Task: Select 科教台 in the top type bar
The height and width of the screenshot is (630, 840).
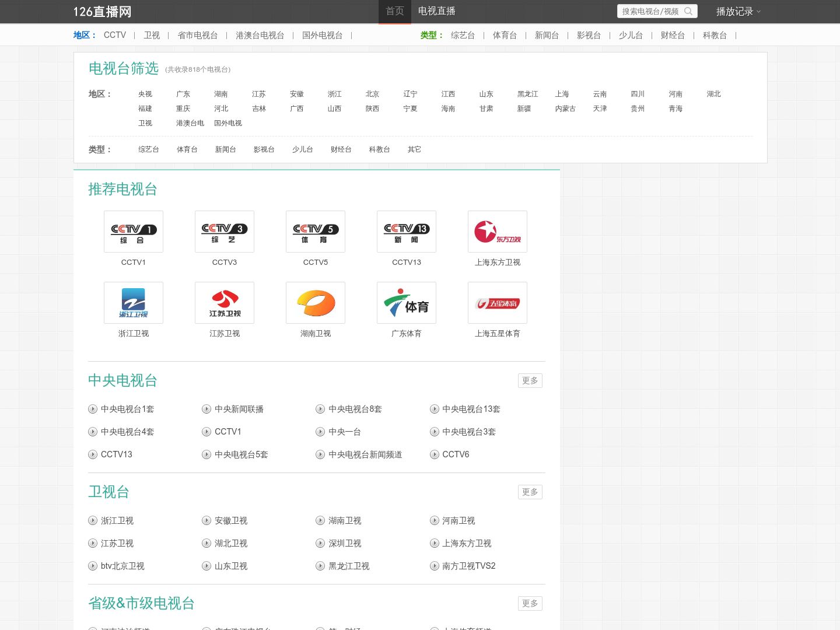Action: [715, 35]
